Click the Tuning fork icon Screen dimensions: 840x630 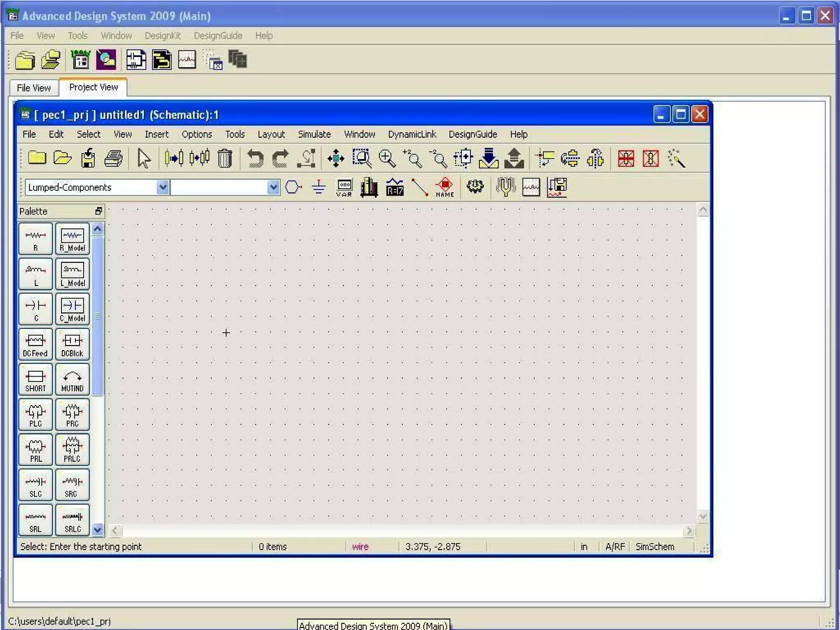[x=505, y=187]
